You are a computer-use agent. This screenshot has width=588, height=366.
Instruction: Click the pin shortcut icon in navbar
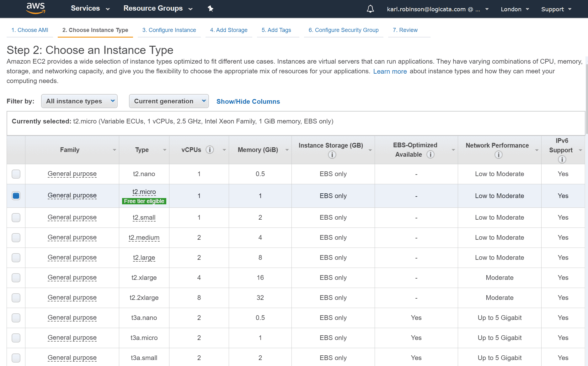210,9
